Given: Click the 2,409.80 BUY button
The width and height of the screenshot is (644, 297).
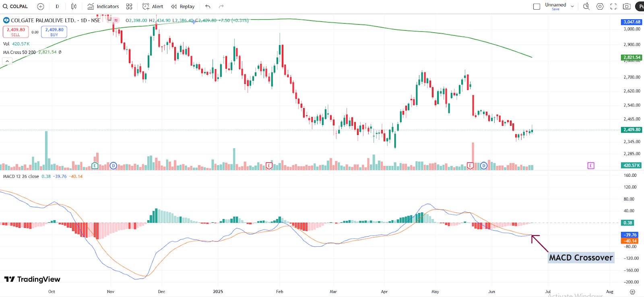Looking at the screenshot, I should tap(54, 32).
